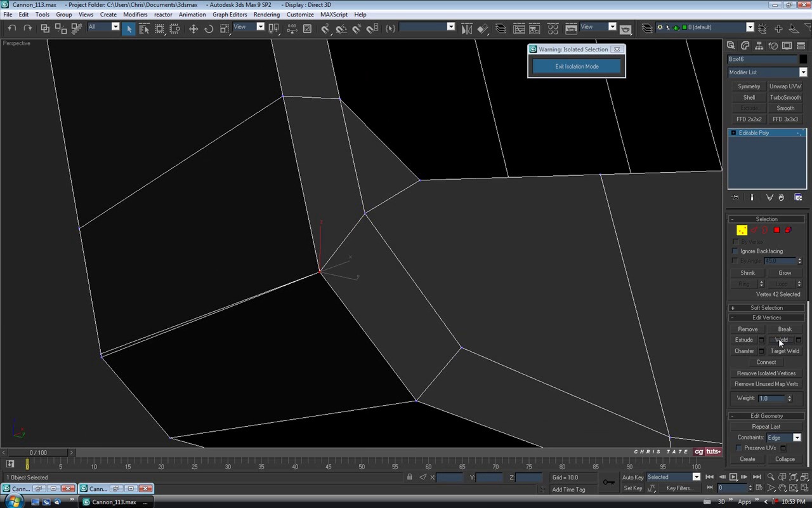Switch to the Display command panel tab
812x508 pixels.
point(787,46)
